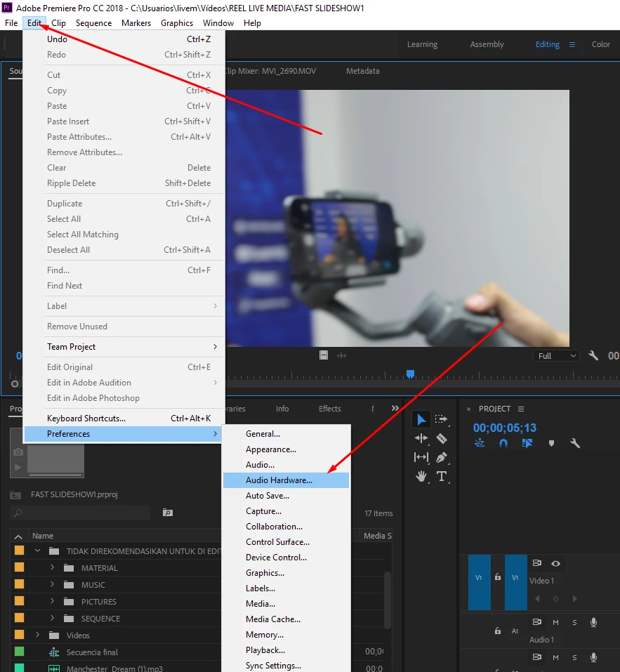
Task: Expand the MUSIC bin
Action: point(52,584)
